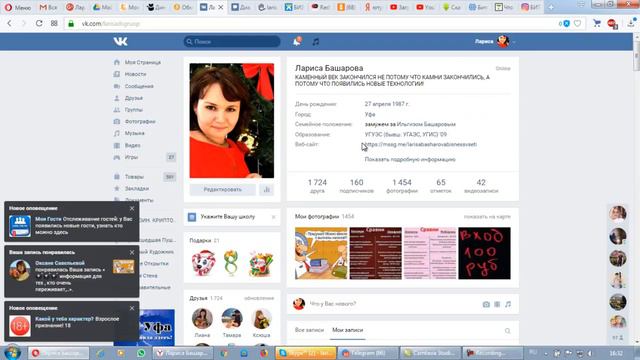Open the music player note icon in header

pyautogui.click(x=316, y=42)
